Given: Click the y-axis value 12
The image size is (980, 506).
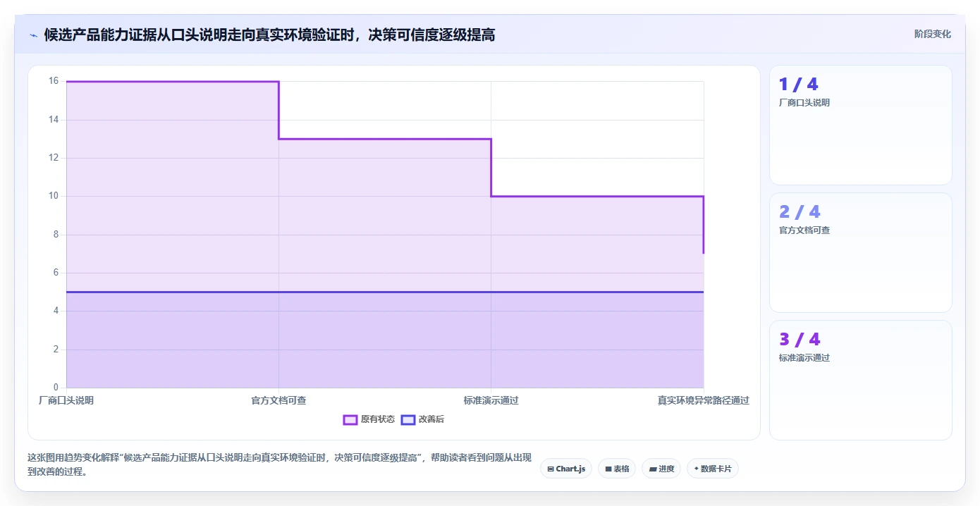Looking at the screenshot, I should coord(54,158).
